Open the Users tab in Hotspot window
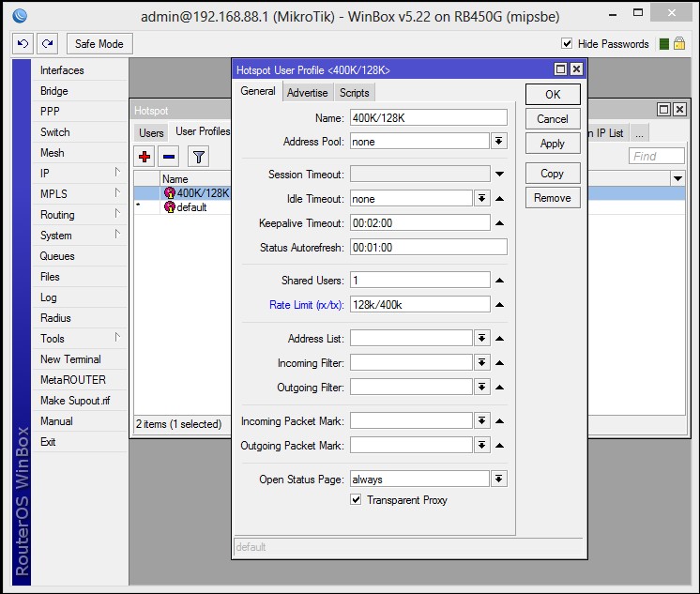 click(x=151, y=133)
